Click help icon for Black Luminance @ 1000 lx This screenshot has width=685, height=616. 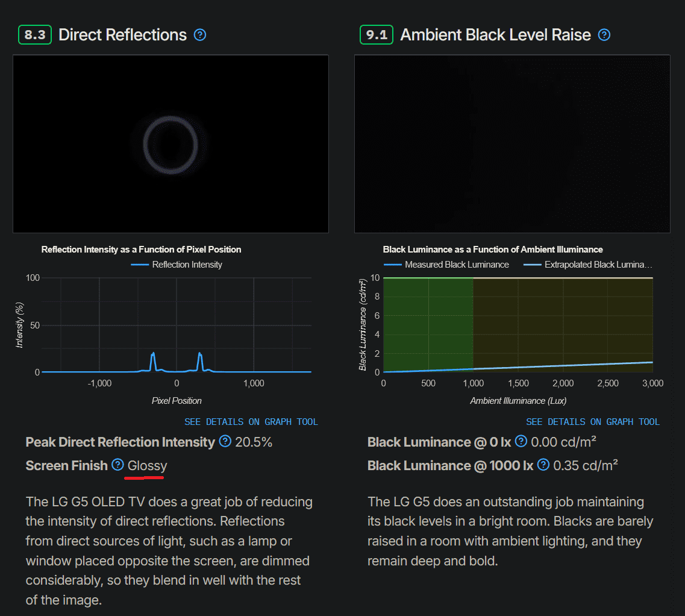coord(543,465)
